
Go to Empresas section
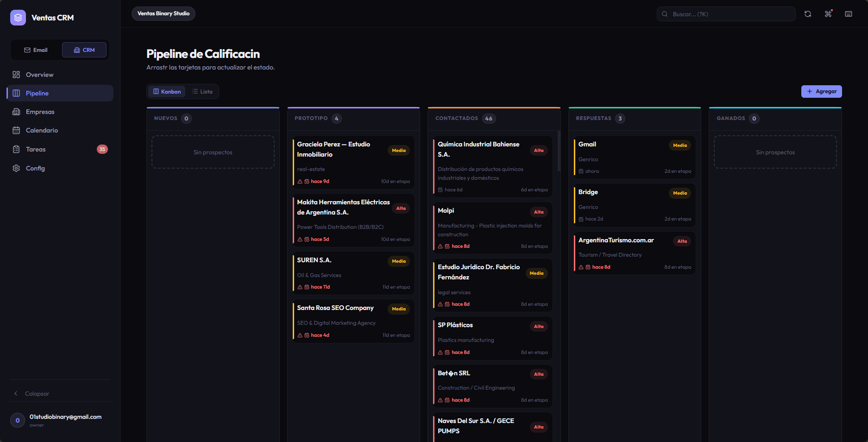coord(40,112)
